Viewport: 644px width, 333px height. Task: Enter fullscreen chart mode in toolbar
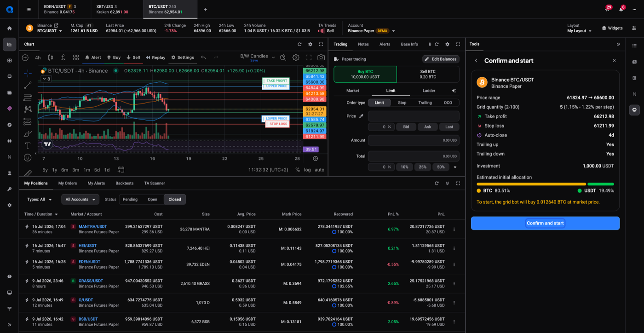309,57
